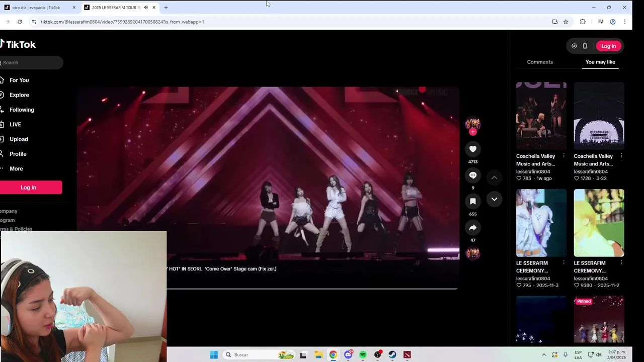Switch to the Comments tab

pyautogui.click(x=540, y=62)
